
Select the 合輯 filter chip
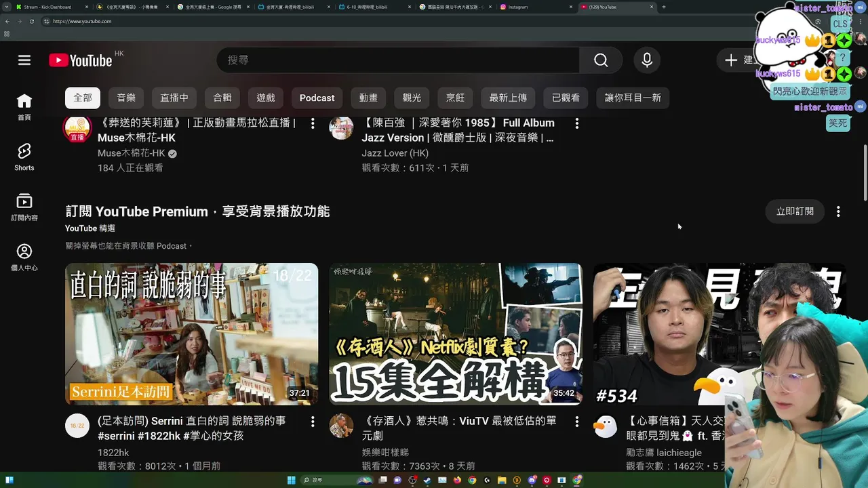(222, 98)
